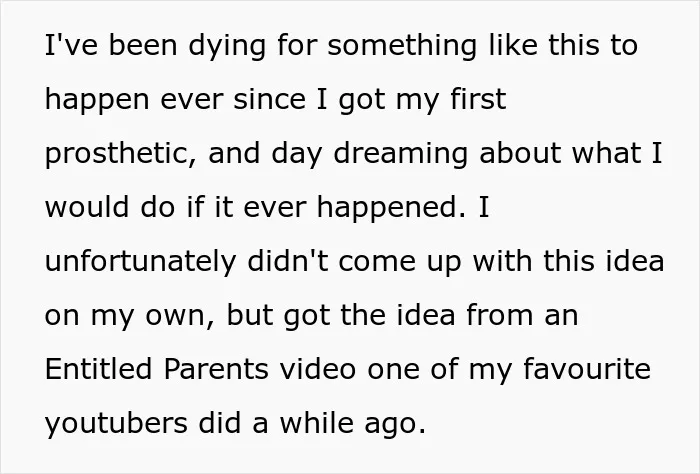Click the word "since" in second line
Viewport: 700px width, 474px height.
point(269,100)
